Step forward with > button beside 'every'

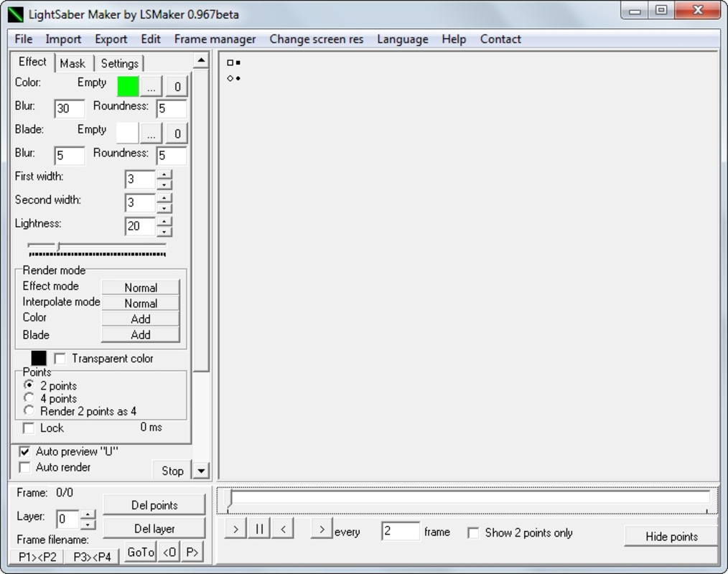click(322, 529)
